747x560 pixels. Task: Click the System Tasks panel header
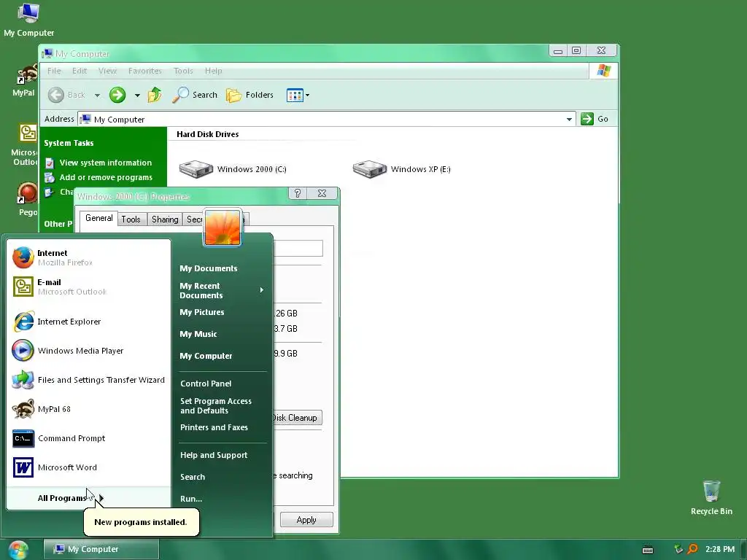pyautogui.click(x=69, y=143)
